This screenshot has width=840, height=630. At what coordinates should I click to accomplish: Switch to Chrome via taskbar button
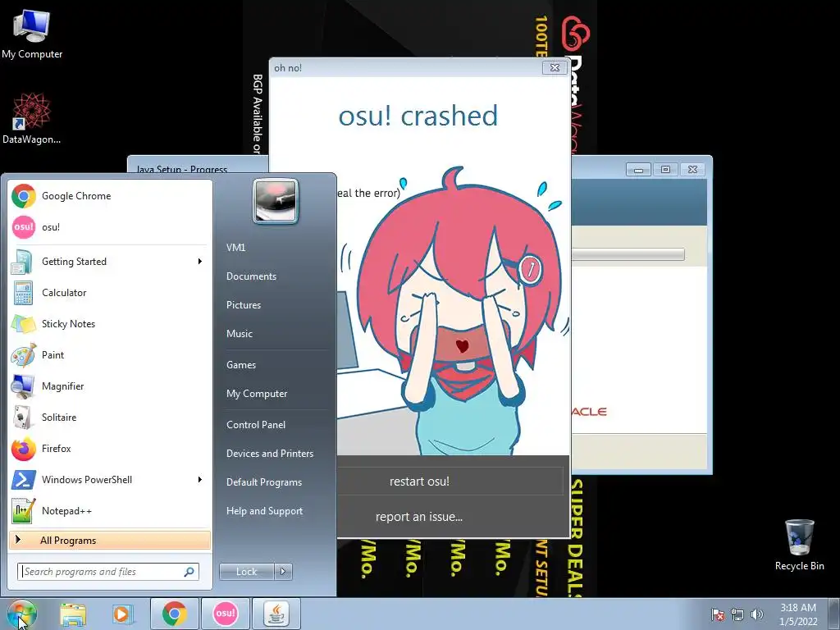pos(174,614)
